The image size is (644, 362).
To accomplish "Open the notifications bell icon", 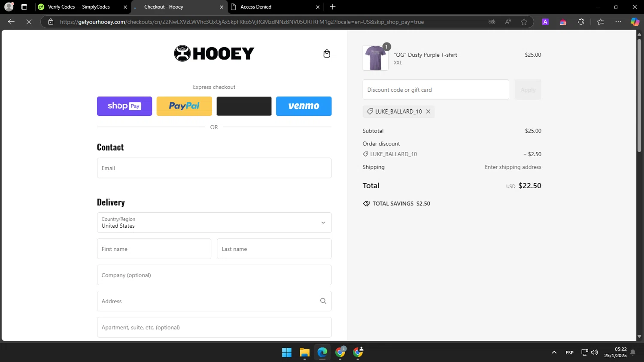I will coord(633,353).
